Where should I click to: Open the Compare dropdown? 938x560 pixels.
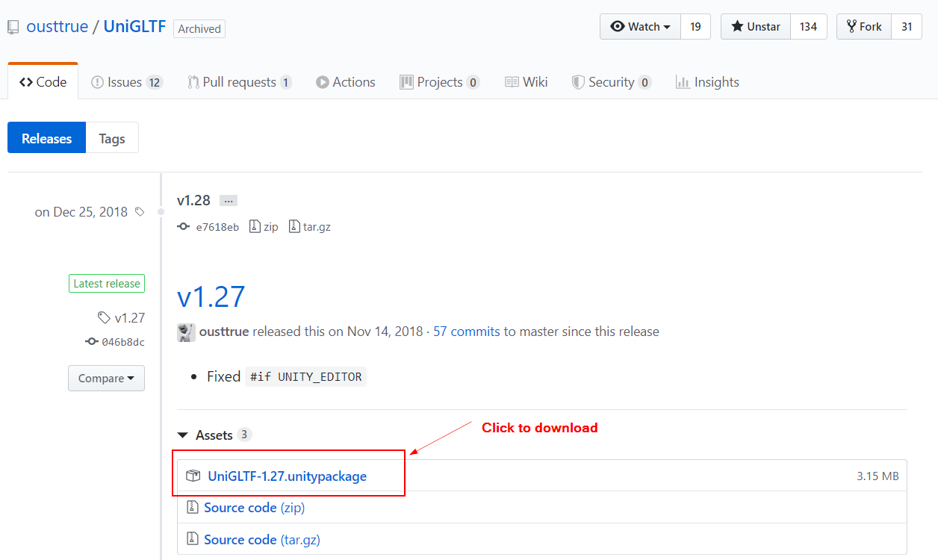[x=106, y=379]
